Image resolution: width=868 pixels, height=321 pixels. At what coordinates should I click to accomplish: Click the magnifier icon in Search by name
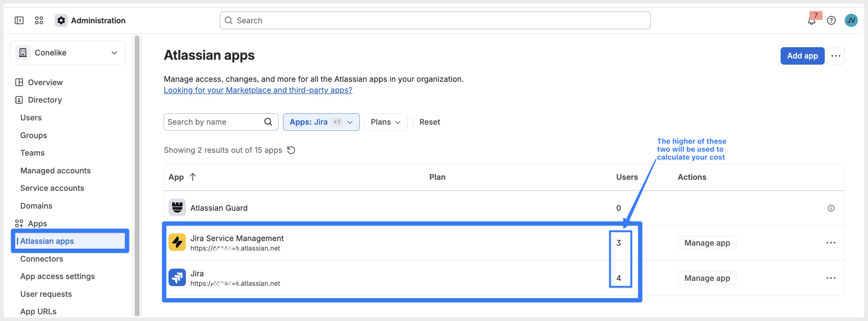[268, 122]
